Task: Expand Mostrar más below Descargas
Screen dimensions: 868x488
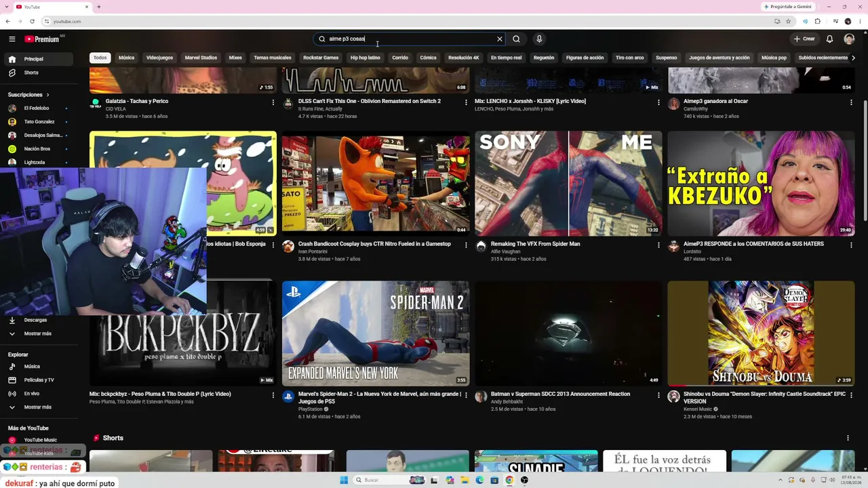Action: (x=37, y=333)
